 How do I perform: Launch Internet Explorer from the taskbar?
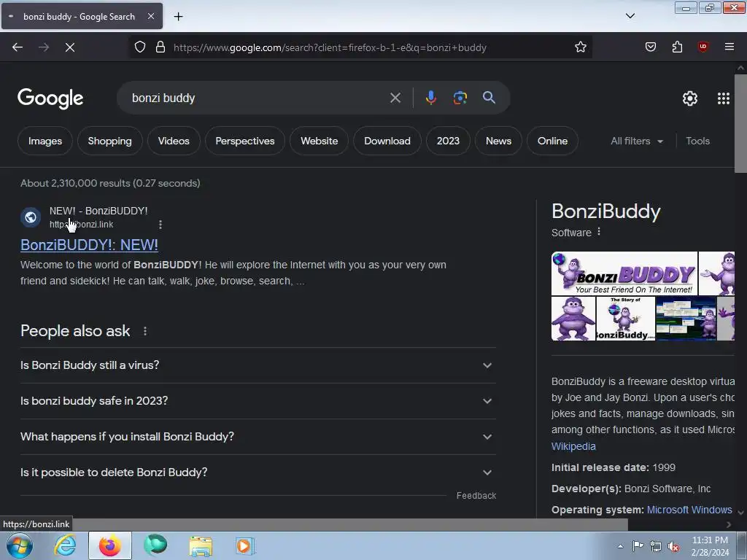click(x=65, y=545)
